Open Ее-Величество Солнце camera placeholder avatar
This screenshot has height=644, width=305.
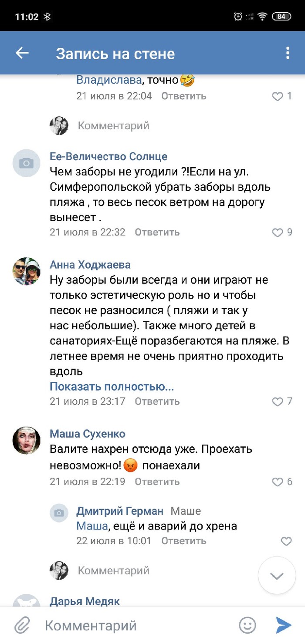[26, 163]
